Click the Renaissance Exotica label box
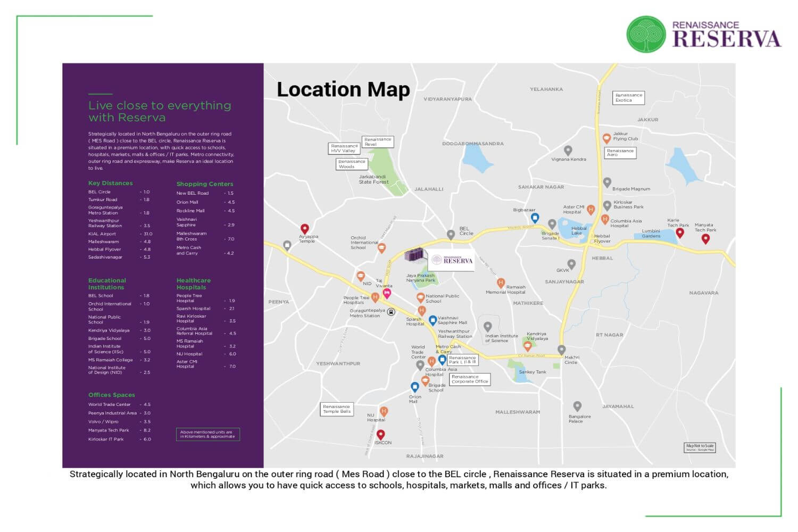The width and height of the screenshot is (798, 532). pyautogui.click(x=628, y=97)
